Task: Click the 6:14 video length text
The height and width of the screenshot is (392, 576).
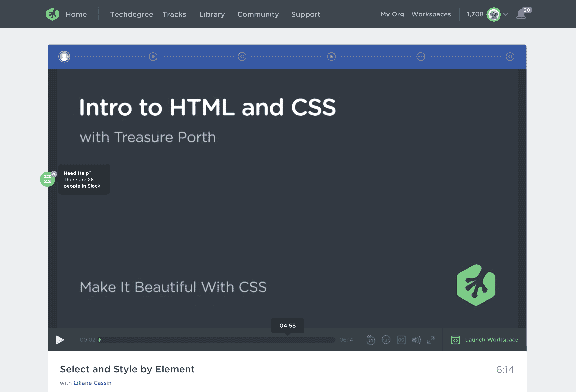Action: click(505, 369)
